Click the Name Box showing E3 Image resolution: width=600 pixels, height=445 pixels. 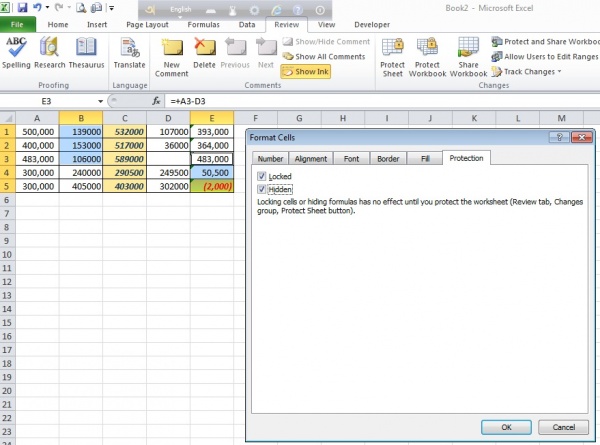coord(46,101)
